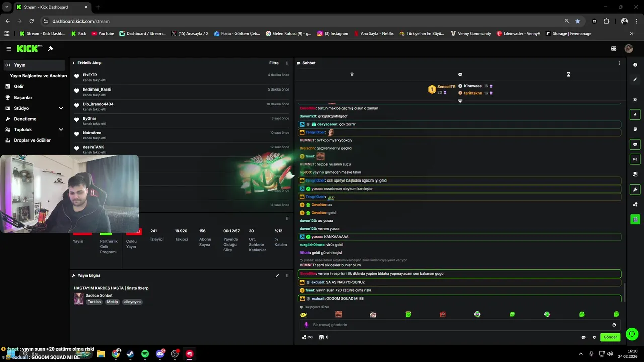Expand the Stüdyo menu chevron
644x362 pixels.
(61, 108)
